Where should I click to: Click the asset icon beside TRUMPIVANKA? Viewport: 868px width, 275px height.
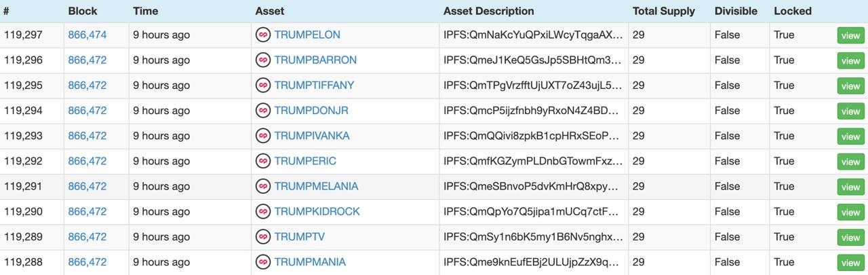(x=262, y=136)
